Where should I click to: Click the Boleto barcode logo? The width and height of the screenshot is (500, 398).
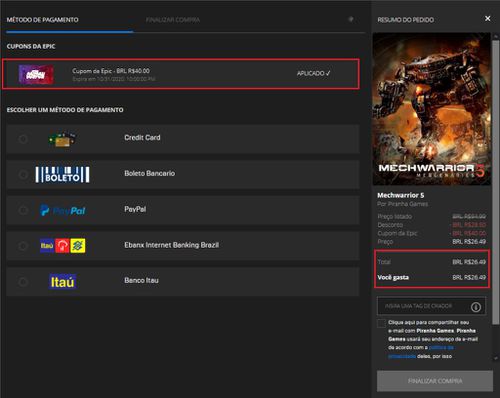click(x=62, y=175)
